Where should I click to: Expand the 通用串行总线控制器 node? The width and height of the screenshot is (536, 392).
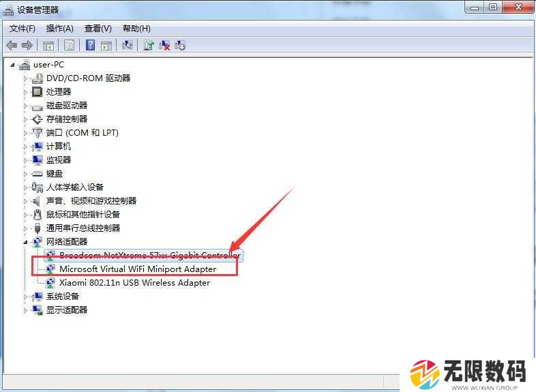[25, 228]
